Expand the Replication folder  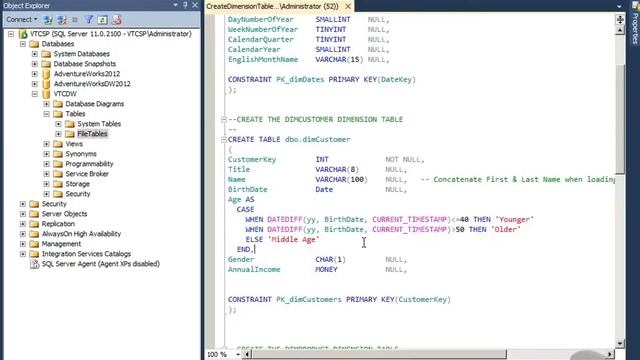[23, 224]
